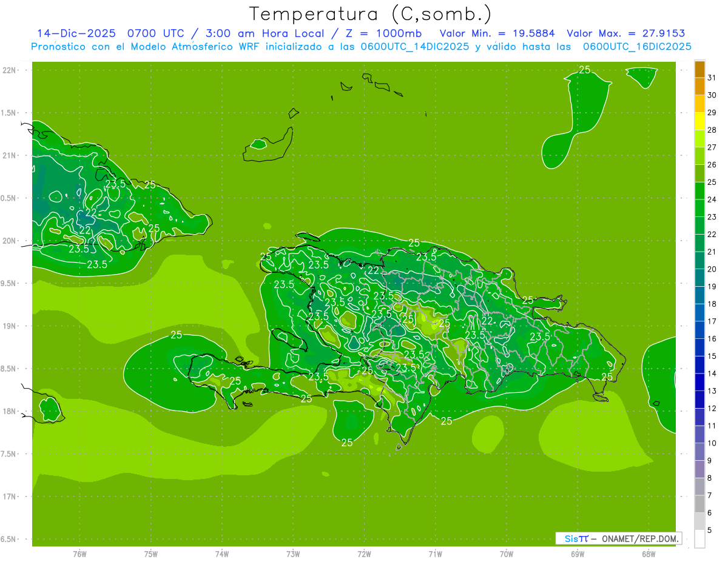Click the blue colorbar swatch between 15 and 16
Image resolution: width=728 pixels, height=562 pixels.
[699, 347]
